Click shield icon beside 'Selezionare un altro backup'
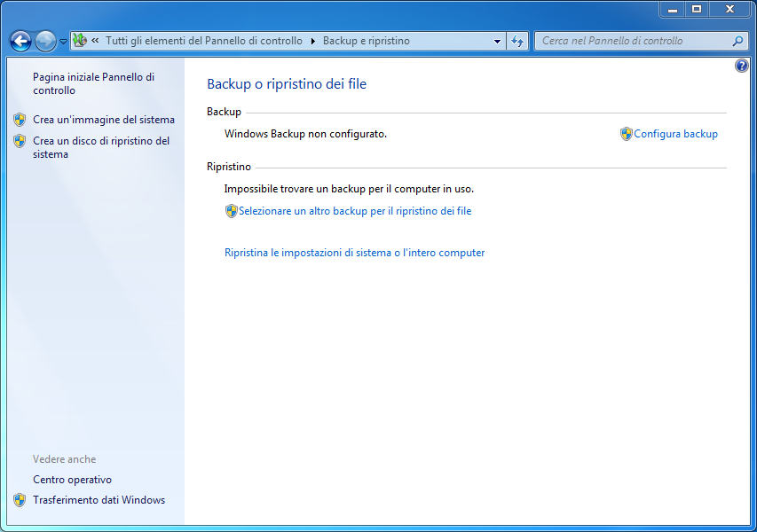The height and width of the screenshot is (532, 757). [x=232, y=211]
